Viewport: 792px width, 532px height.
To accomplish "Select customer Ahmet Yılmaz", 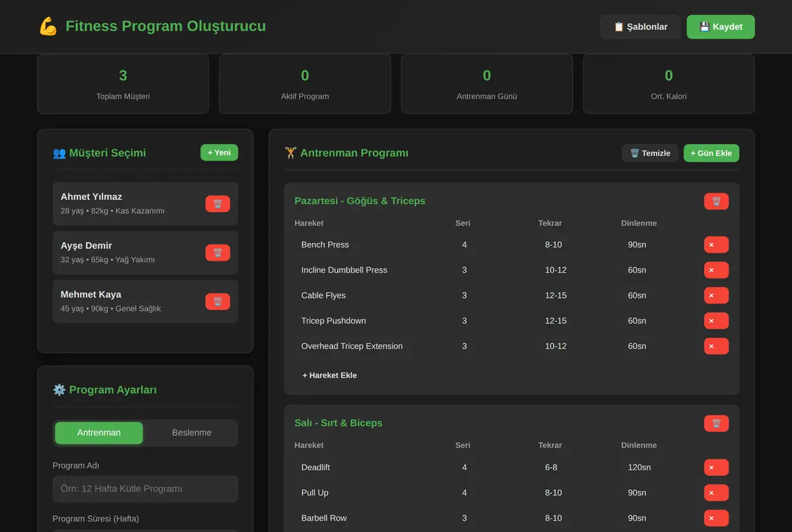I will 145,204.
